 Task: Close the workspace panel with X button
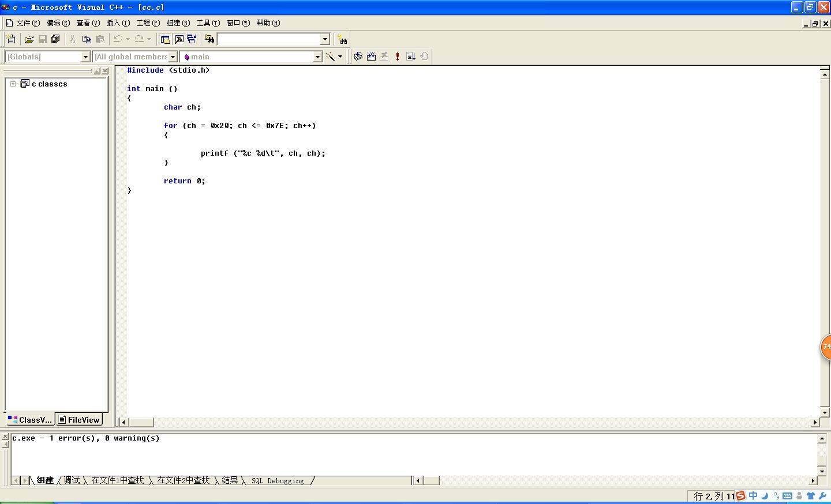pyautogui.click(x=105, y=71)
